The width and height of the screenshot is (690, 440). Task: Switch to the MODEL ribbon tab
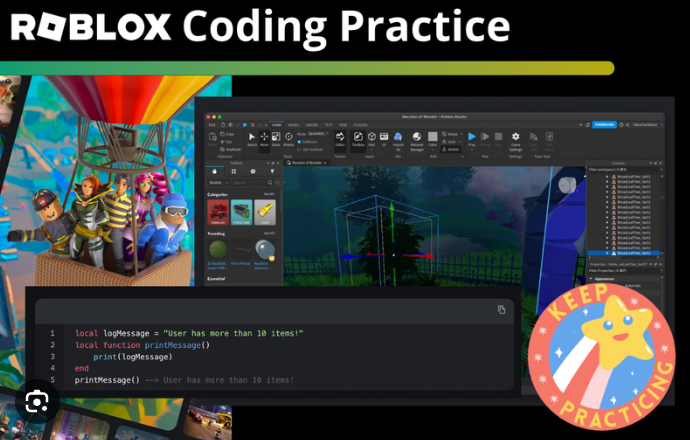294,125
